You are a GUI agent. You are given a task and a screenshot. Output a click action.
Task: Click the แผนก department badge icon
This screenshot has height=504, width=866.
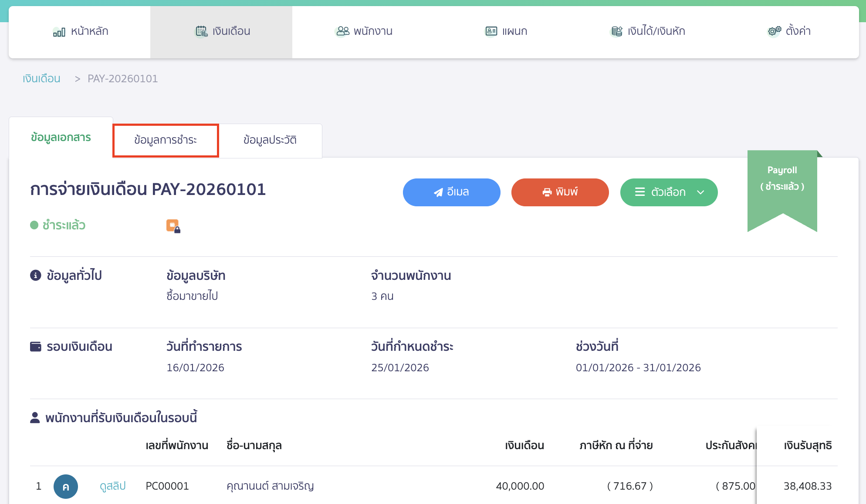(491, 31)
